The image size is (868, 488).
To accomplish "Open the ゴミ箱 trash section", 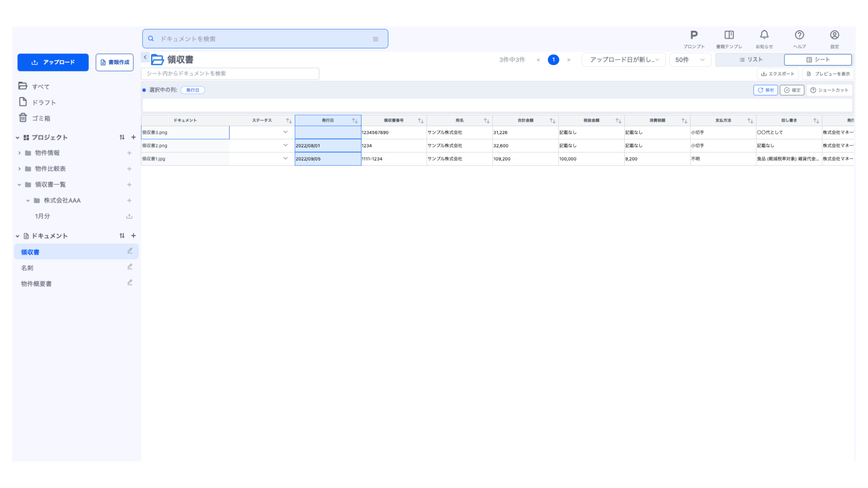I will tap(41, 118).
